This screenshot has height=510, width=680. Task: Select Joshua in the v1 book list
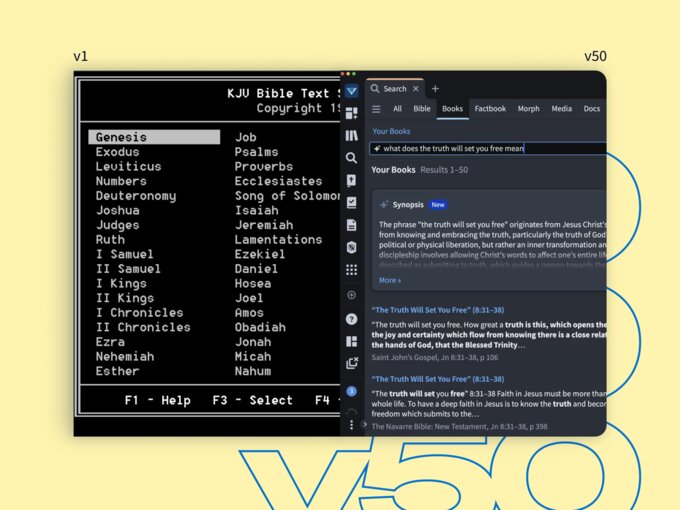click(118, 210)
